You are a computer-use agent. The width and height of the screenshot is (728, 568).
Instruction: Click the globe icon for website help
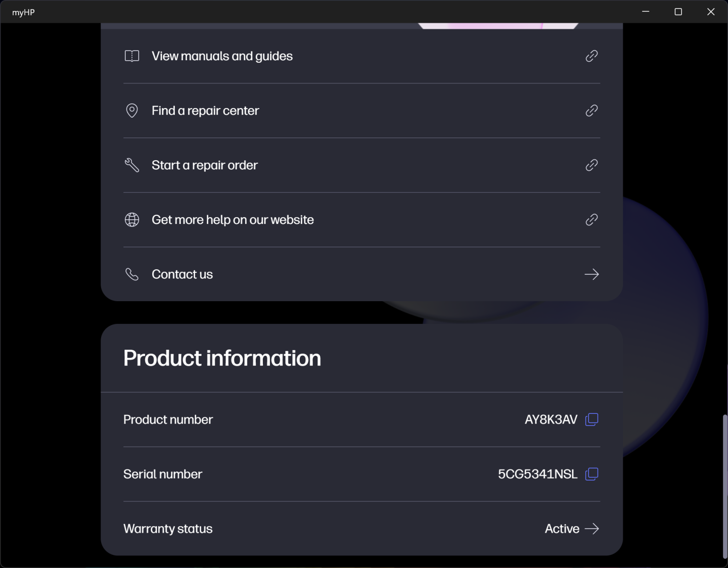132,220
